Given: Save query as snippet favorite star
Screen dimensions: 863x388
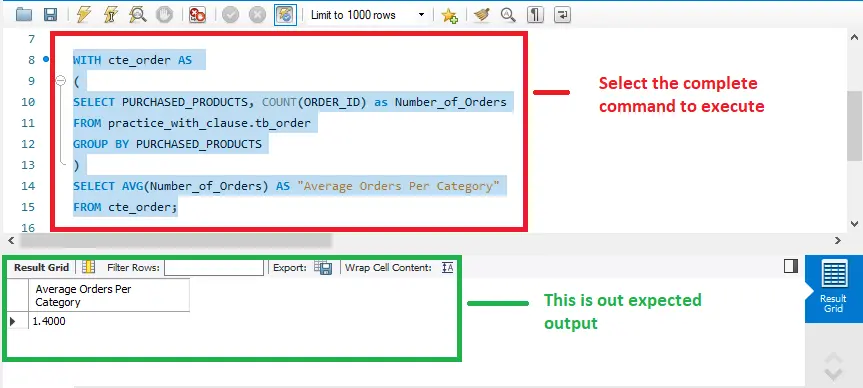Looking at the screenshot, I should [x=449, y=15].
